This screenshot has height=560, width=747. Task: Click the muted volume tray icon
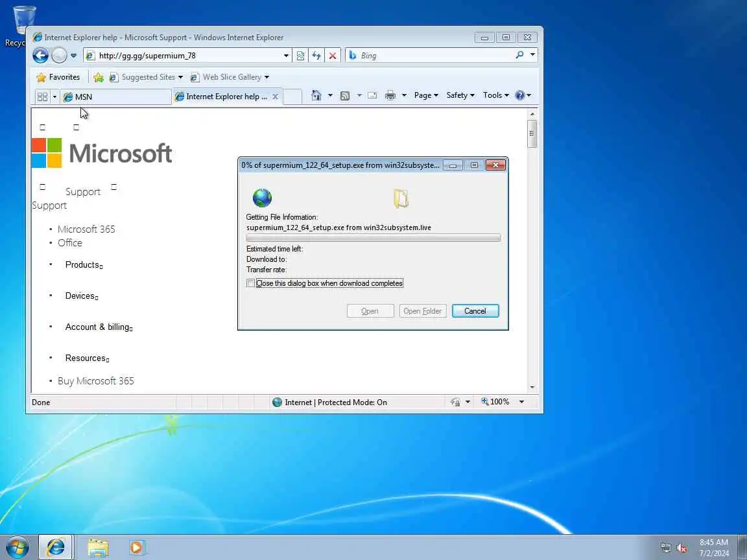coord(682,548)
